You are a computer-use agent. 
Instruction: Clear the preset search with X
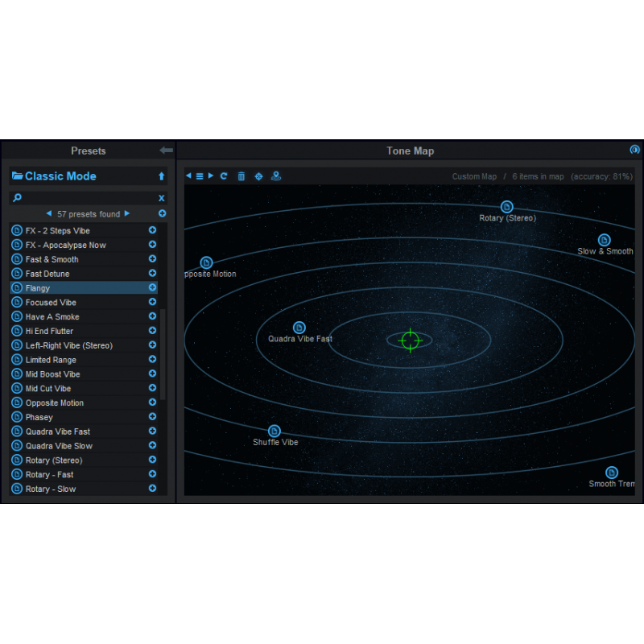coord(161,198)
